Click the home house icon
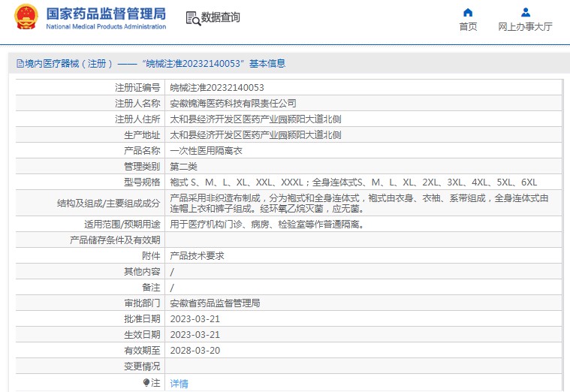 pyautogui.click(x=468, y=13)
